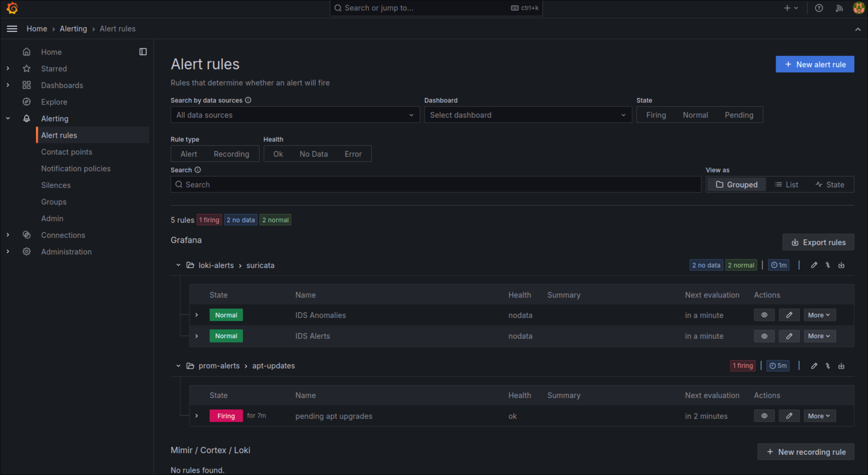This screenshot has width=868, height=475.
Task: Go to Home in sidebar
Action: (x=51, y=52)
